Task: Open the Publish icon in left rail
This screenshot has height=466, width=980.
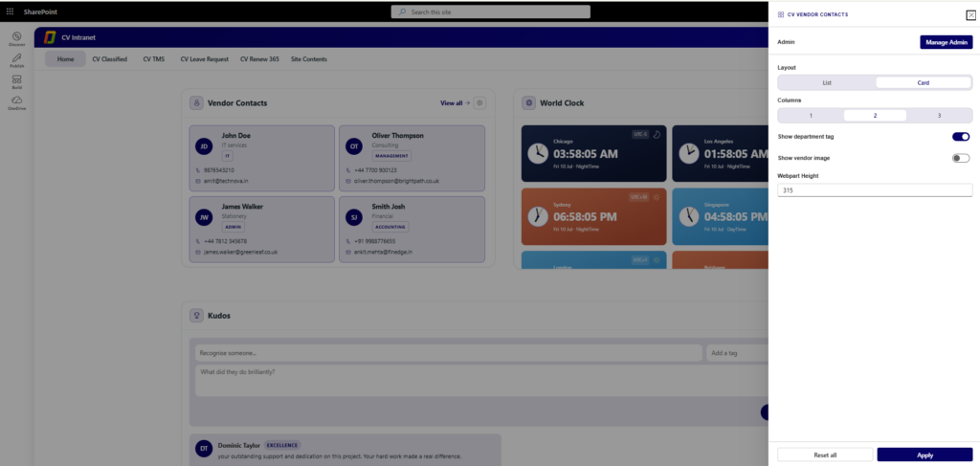Action: point(17,57)
